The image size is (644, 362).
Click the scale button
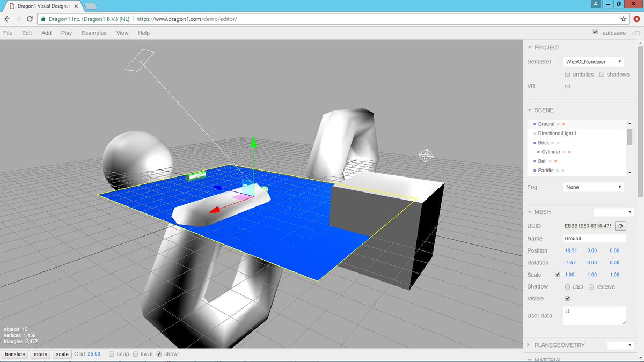coord(62,354)
